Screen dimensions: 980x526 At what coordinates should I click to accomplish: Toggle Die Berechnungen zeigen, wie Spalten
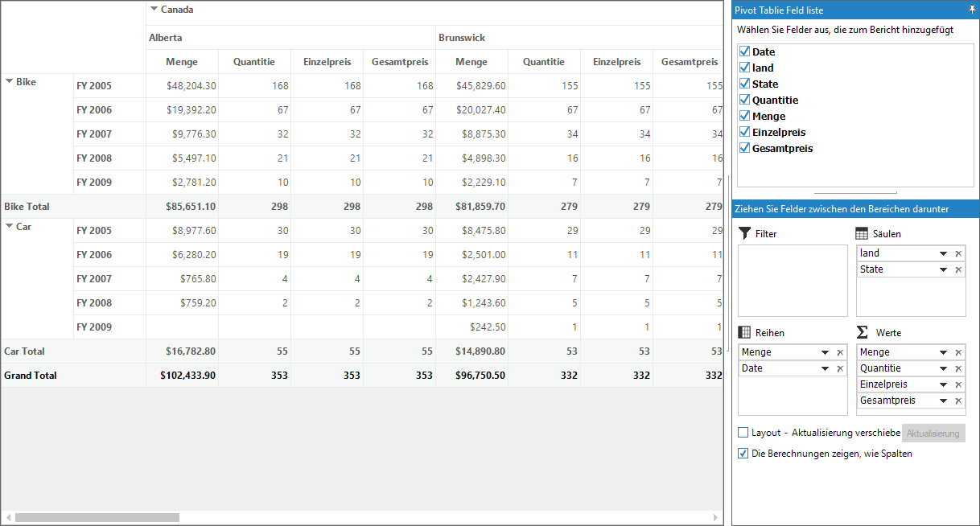click(x=743, y=454)
